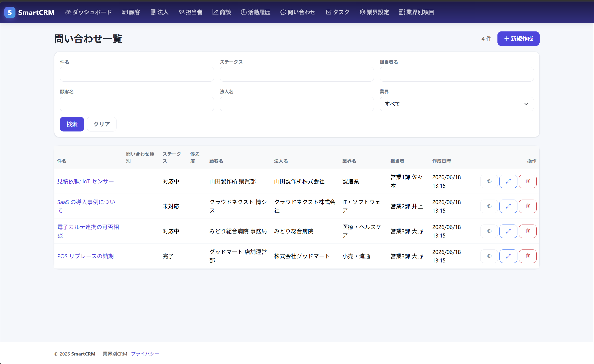The width and height of the screenshot is (594, 364).
Task: Click the SmartCRM logo icon
Action: (x=10, y=12)
